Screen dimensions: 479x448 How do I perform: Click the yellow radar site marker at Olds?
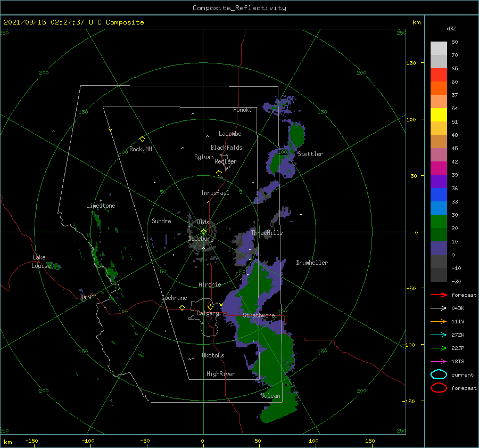[x=203, y=232]
